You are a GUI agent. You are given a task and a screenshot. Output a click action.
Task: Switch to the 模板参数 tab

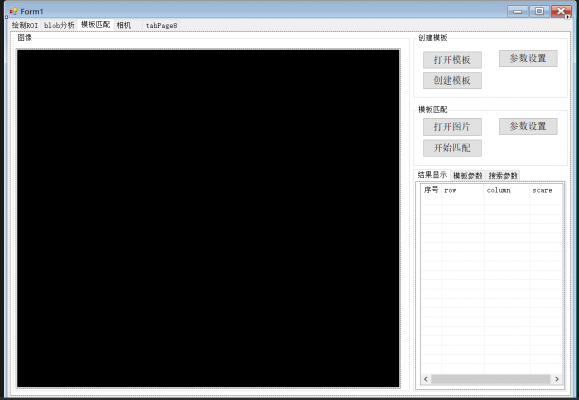(467, 175)
